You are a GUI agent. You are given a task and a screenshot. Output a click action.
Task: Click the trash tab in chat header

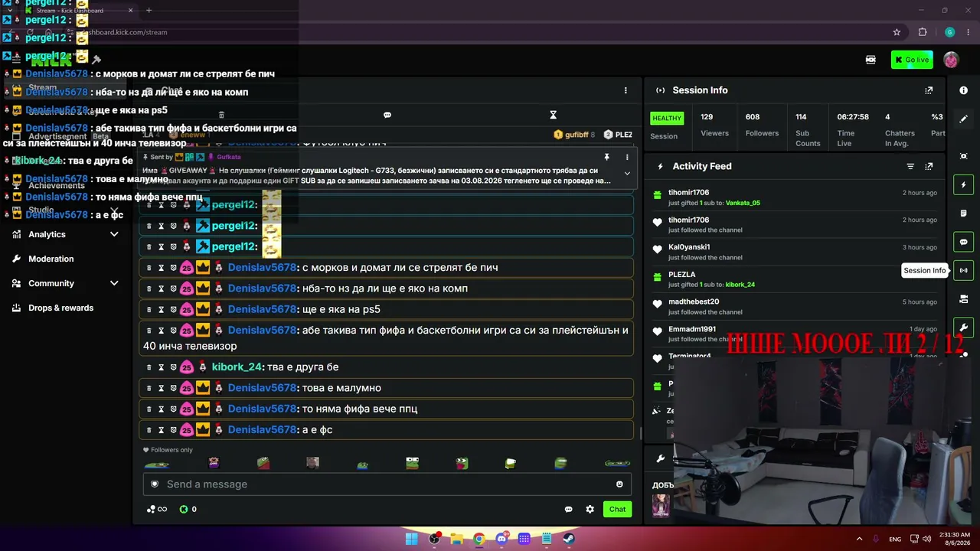(x=221, y=115)
